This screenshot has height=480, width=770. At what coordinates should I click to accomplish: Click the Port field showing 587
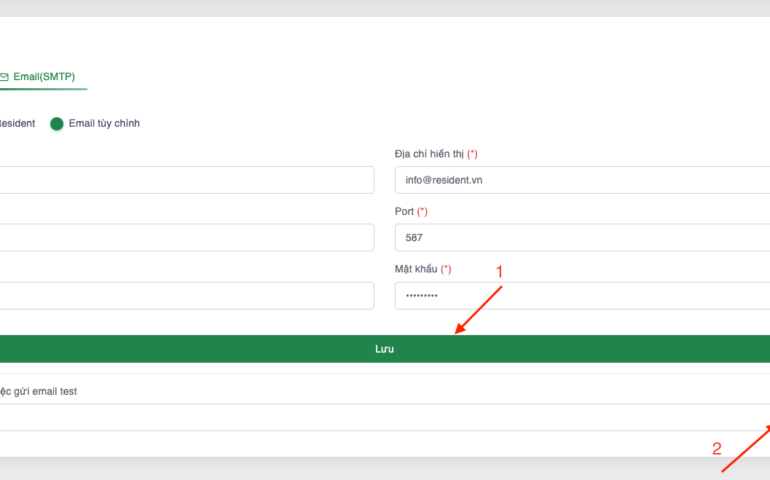[582, 238]
